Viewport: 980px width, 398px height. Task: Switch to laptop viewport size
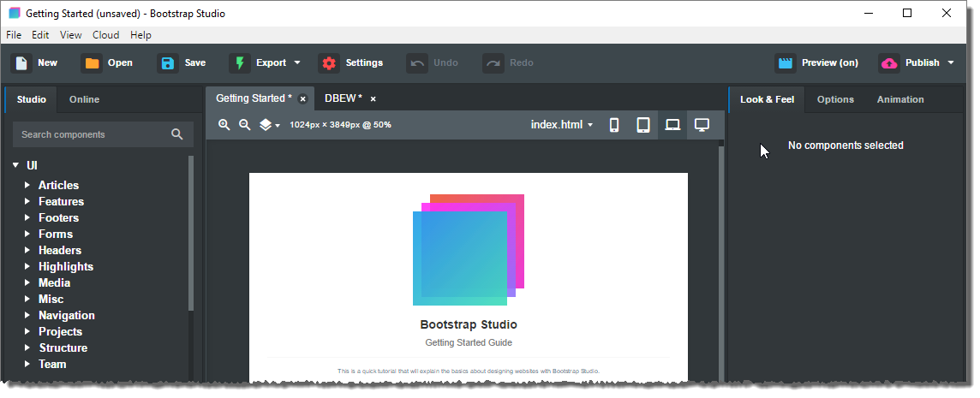[672, 125]
